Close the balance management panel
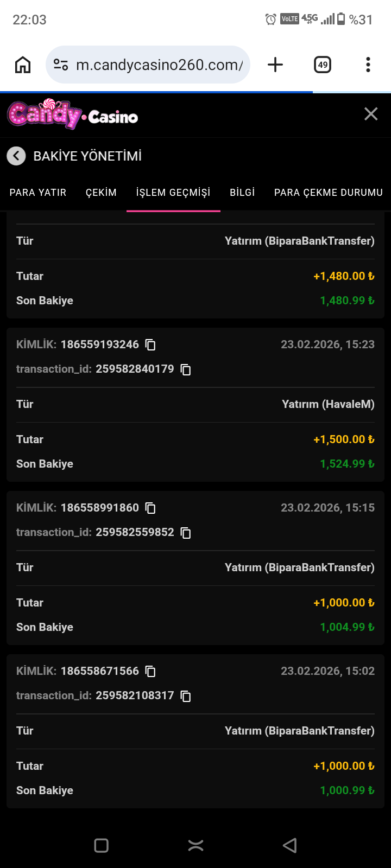Viewport: 391px width, 868px height. [x=371, y=114]
